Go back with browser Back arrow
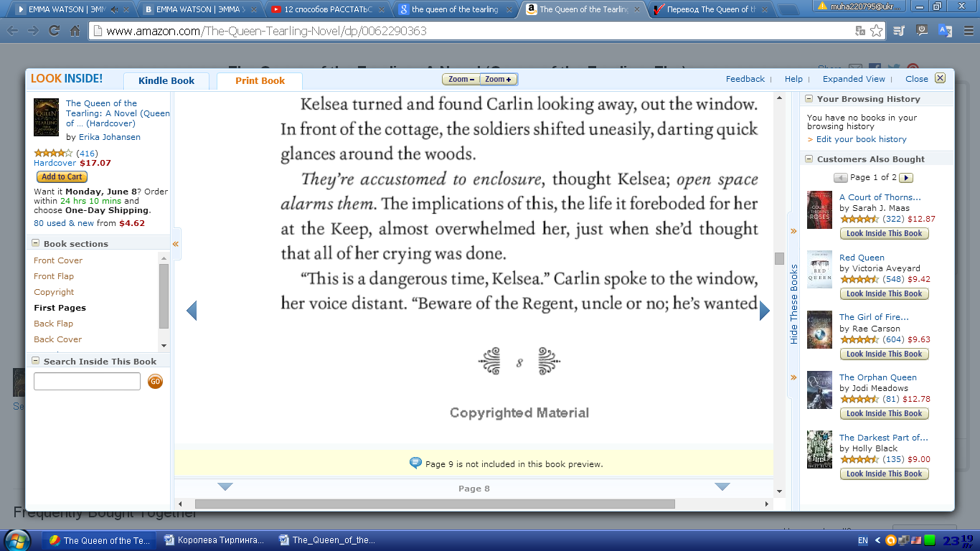The height and width of the screenshot is (551, 980). click(x=13, y=32)
